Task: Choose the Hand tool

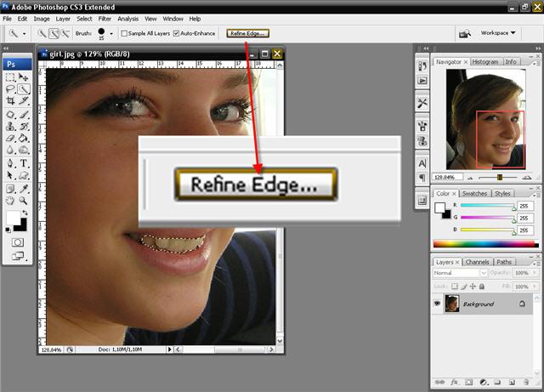Action: click(10, 201)
